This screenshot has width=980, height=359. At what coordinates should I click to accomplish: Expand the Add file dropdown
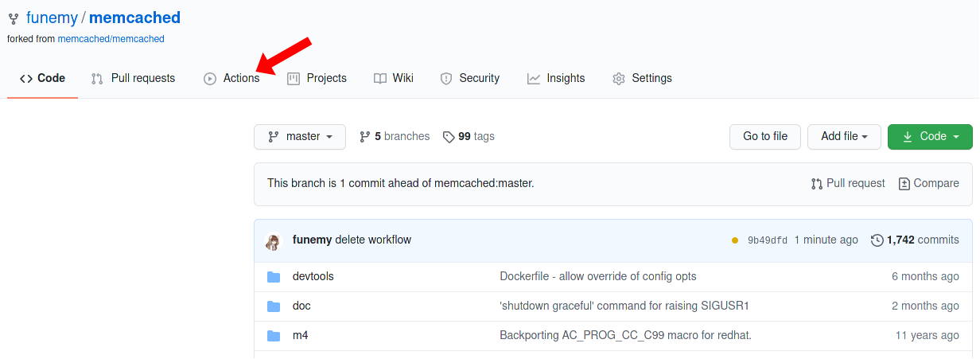point(844,137)
